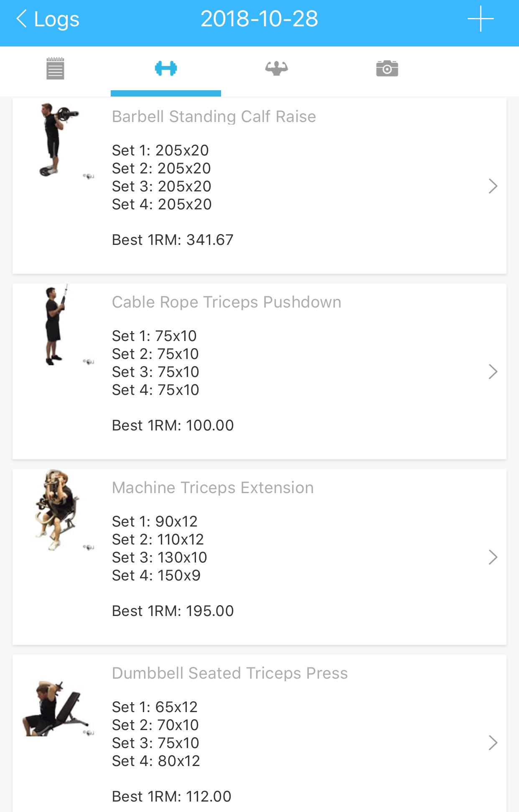Expand Cable Rope Triceps Pushdown chevron
The image size is (519, 812).
click(x=493, y=372)
